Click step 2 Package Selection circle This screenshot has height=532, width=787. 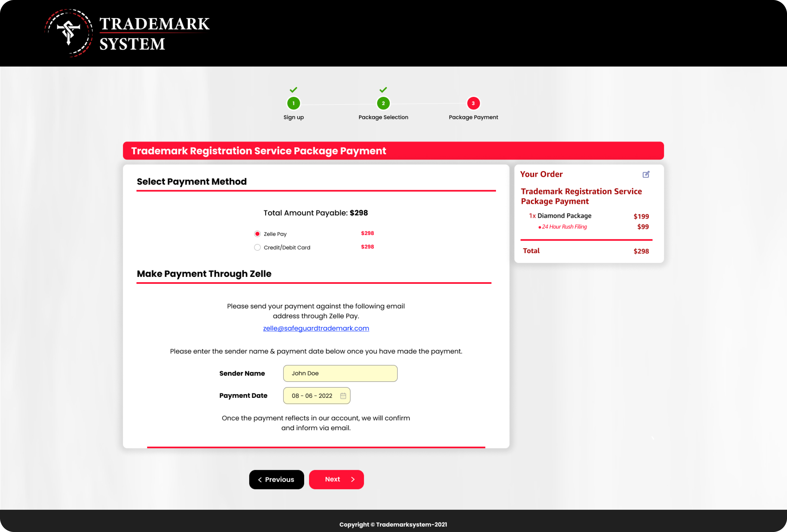[383, 103]
